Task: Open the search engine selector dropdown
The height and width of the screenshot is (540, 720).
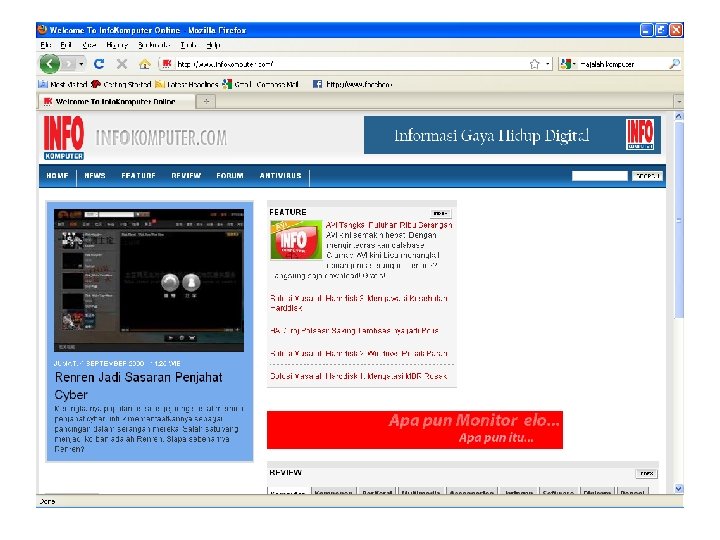Action: (x=568, y=64)
